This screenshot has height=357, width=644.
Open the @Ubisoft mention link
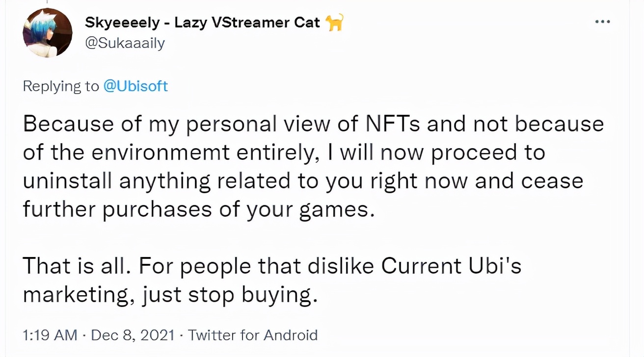[x=135, y=86]
